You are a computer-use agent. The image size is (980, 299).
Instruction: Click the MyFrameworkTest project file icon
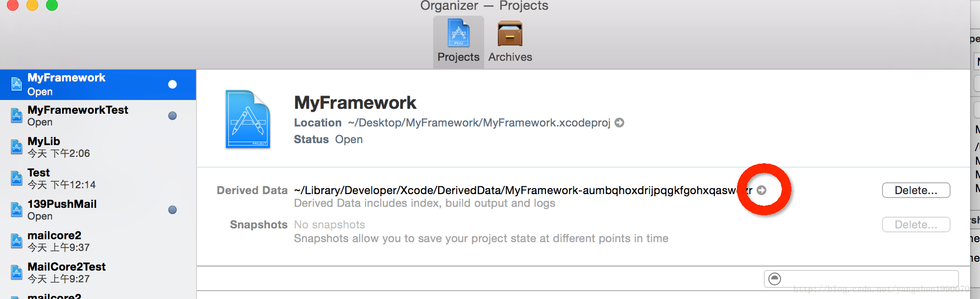pyautogui.click(x=17, y=116)
